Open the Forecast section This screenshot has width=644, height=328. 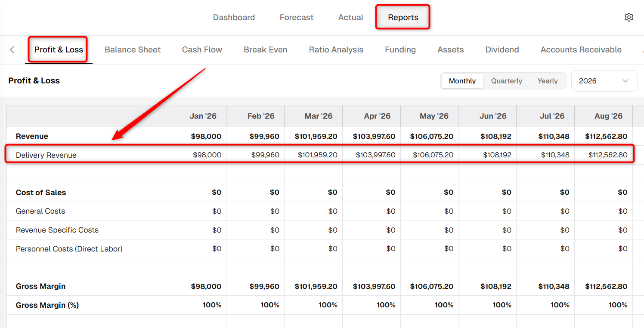pos(297,17)
